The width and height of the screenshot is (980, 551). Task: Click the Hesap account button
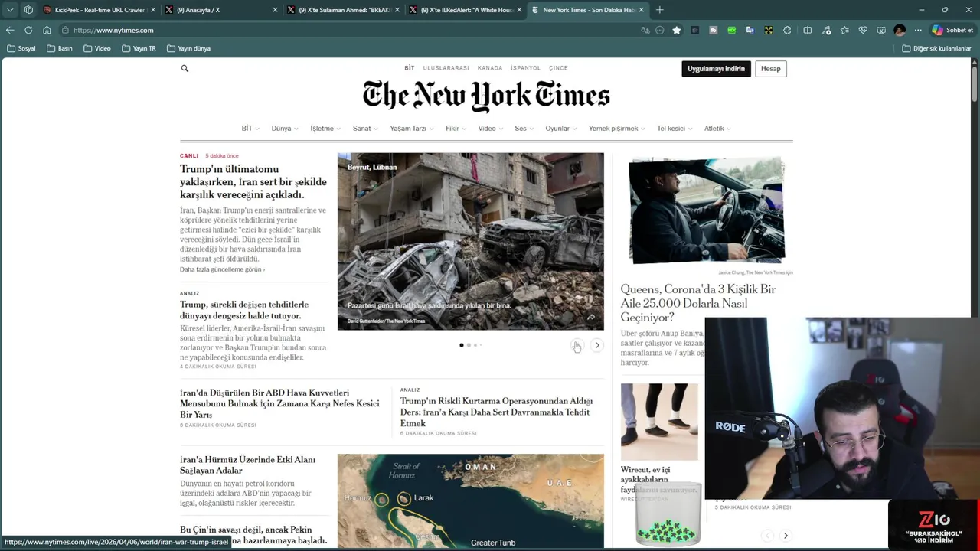(771, 69)
